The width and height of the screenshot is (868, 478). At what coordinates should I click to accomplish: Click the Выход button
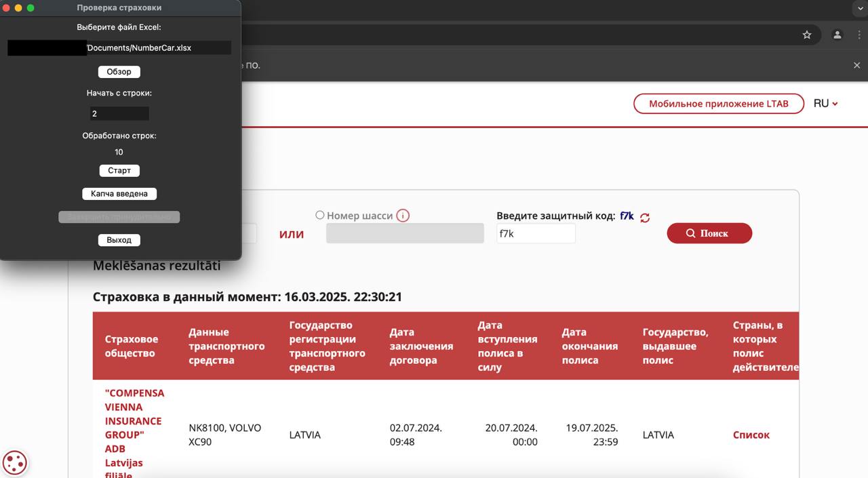(x=119, y=240)
